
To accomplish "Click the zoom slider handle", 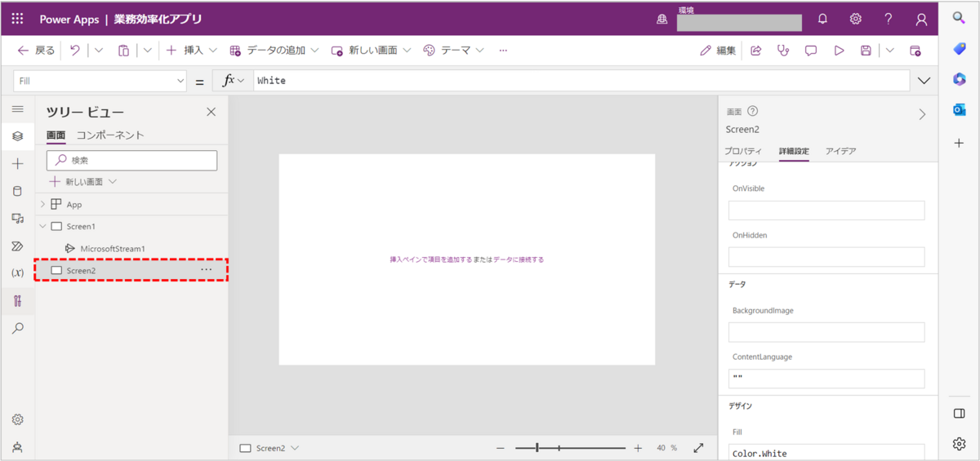I will point(537,448).
